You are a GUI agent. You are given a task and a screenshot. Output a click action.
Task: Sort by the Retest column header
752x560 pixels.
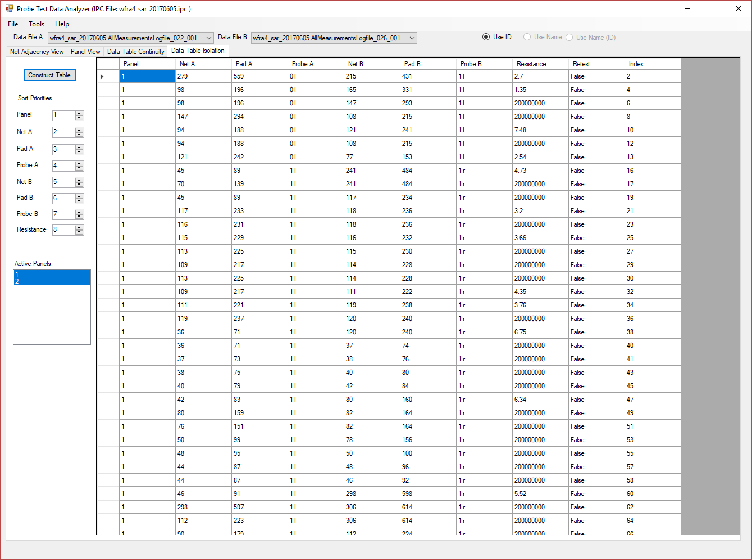pyautogui.click(x=596, y=64)
